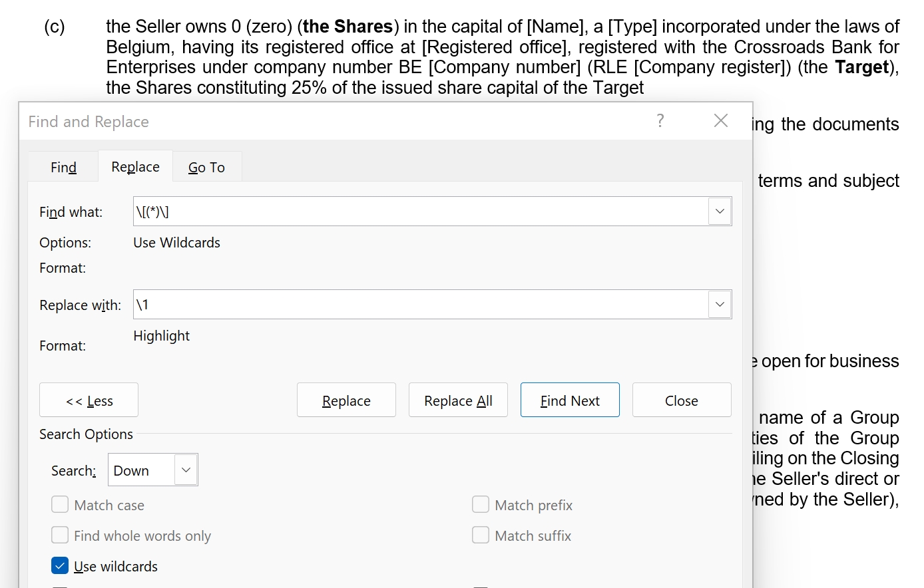This screenshot has height=588, width=924.
Task: Click the Find Next button
Action: point(570,400)
